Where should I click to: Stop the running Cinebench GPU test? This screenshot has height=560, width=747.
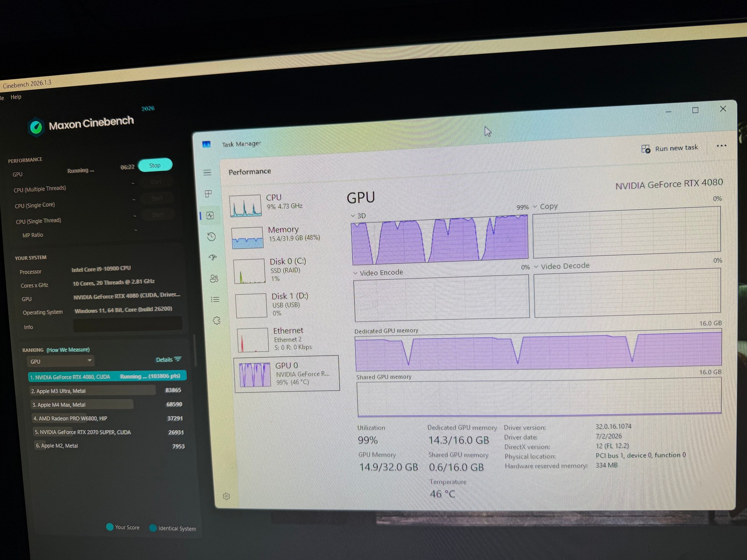[155, 165]
